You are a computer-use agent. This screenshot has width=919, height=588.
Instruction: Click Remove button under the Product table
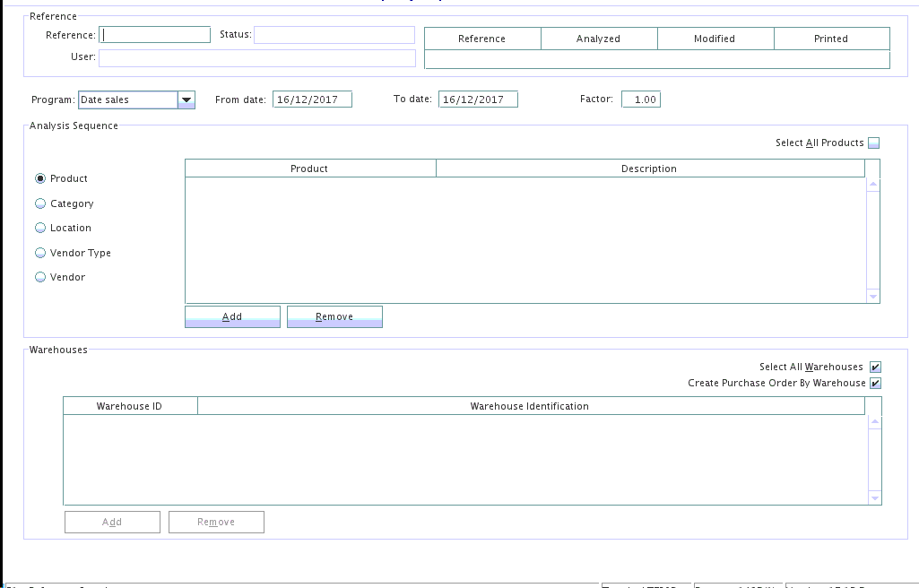click(x=334, y=316)
